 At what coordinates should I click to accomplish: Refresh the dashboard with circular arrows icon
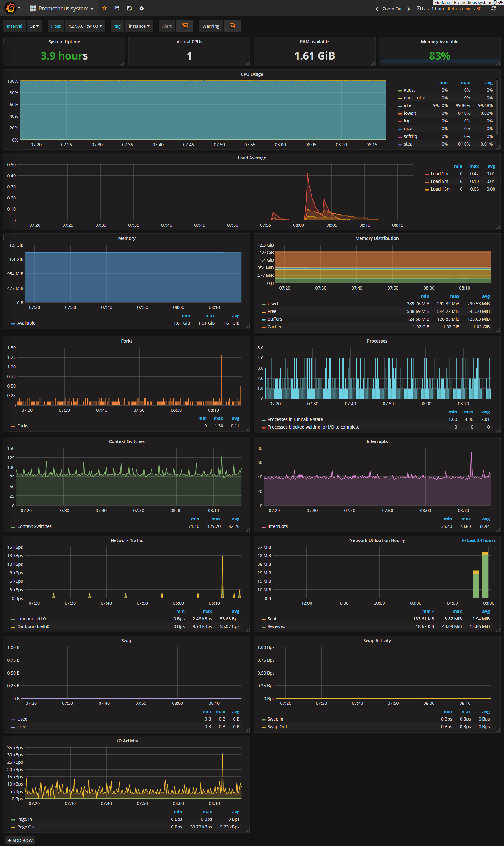493,9
